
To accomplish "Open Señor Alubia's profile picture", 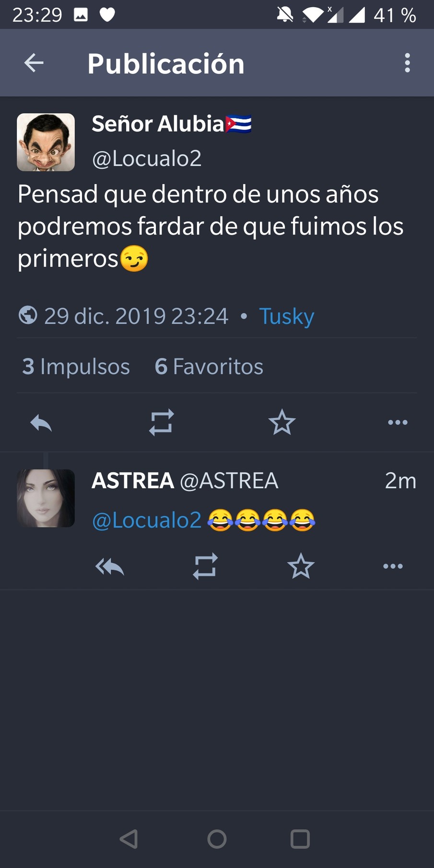I will [x=46, y=142].
